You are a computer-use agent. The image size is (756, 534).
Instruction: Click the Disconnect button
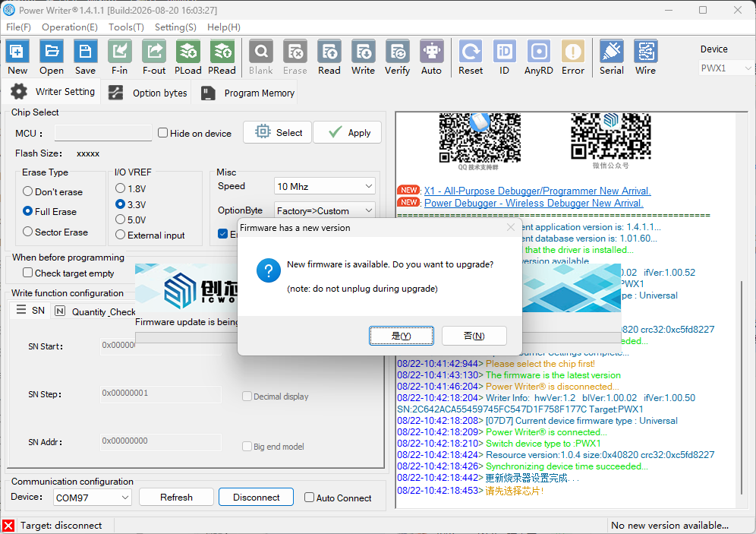[x=256, y=497]
